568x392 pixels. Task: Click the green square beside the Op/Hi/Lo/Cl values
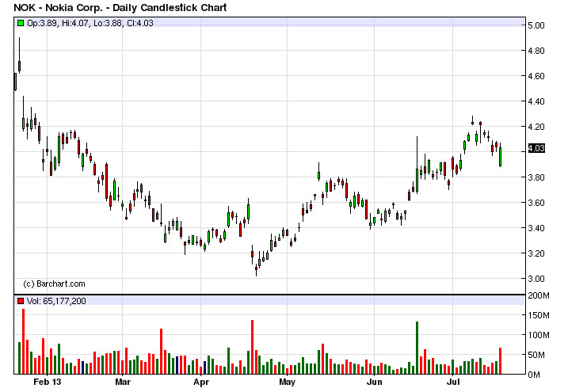[x=21, y=23]
